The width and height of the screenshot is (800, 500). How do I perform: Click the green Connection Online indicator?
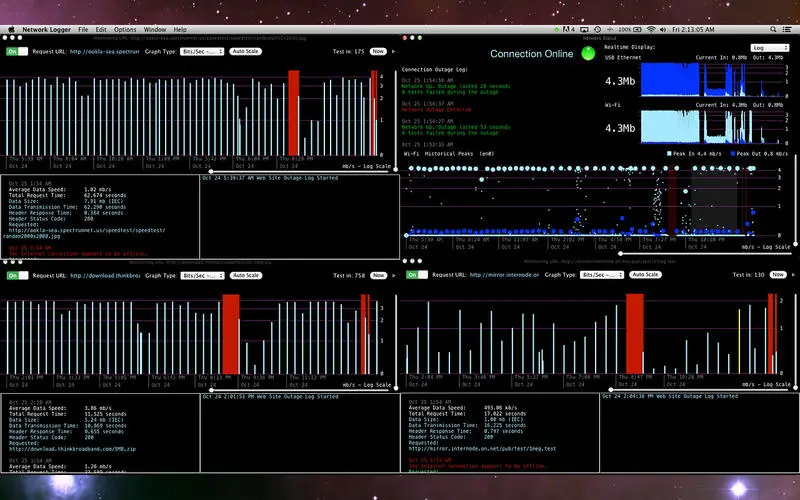point(588,53)
